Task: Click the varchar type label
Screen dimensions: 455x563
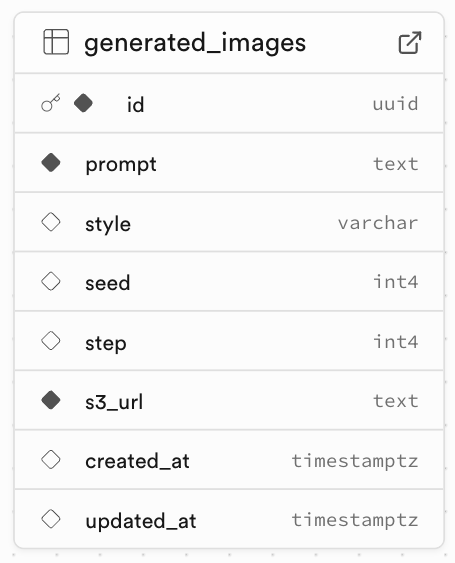Action: pyautogui.click(x=378, y=223)
